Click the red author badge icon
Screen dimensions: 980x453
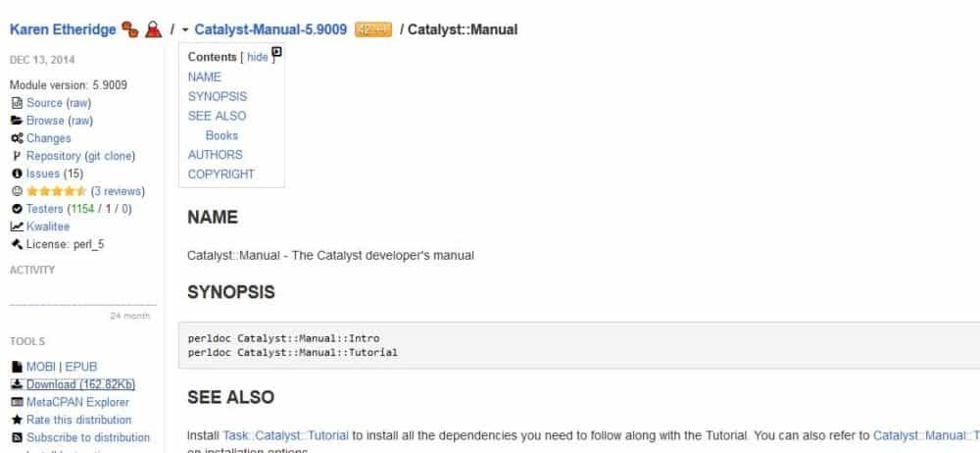tap(152, 30)
